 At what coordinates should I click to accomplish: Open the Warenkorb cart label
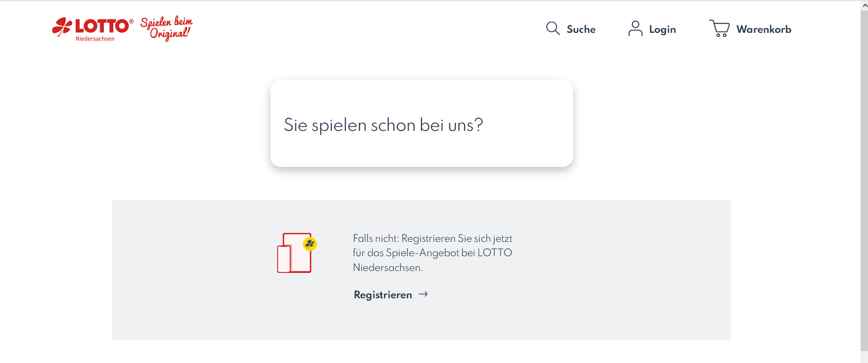coord(764,30)
